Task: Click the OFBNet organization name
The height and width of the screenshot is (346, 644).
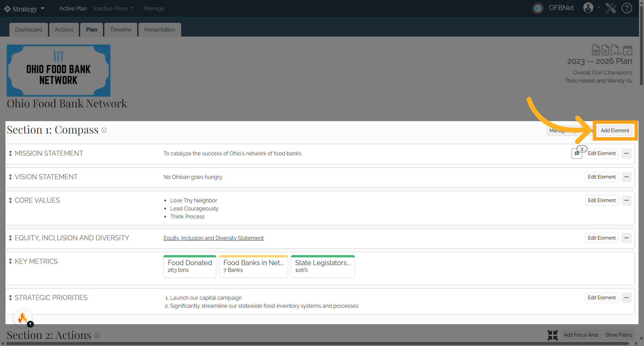Action: (x=561, y=8)
